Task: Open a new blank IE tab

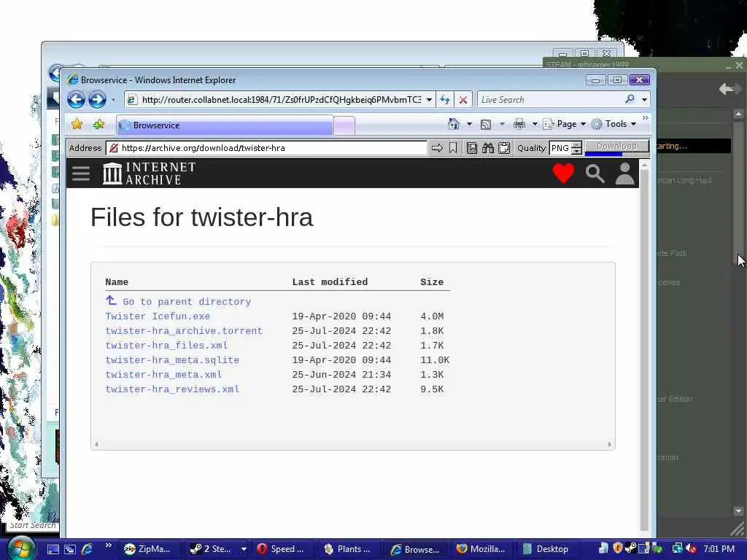Action: pyautogui.click(x=344, y=125)
